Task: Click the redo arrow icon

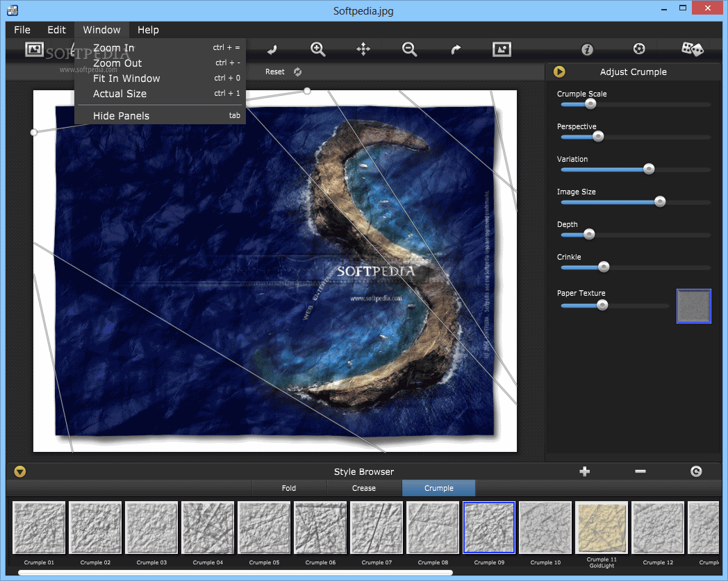Action: click(x=456, y=49)
